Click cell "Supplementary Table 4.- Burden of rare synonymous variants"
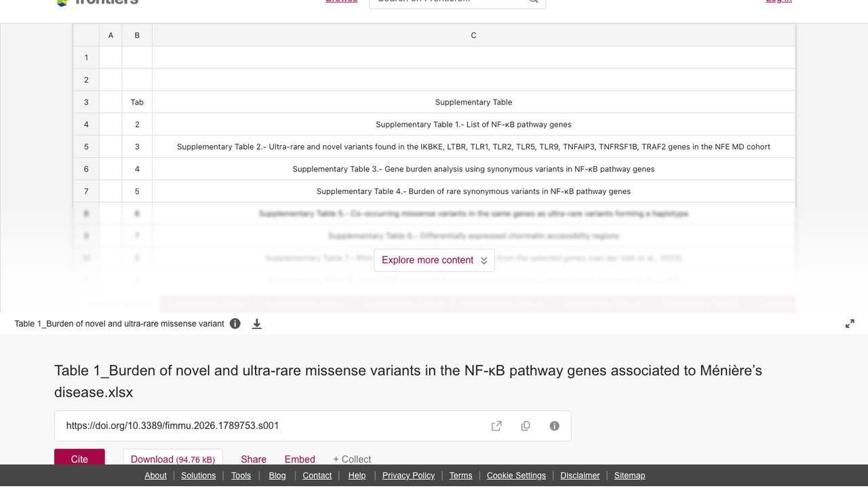Screen dimensions: 868x488 [x=473, y=191]
